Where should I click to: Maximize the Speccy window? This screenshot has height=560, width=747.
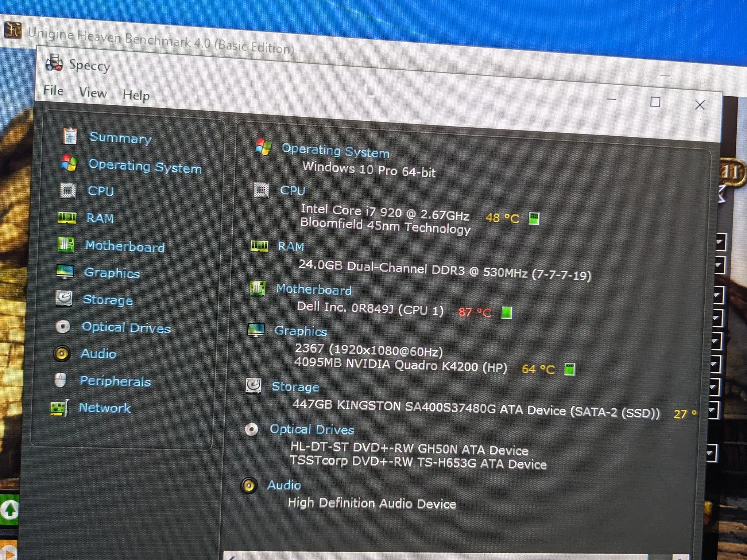pos(655,102)
